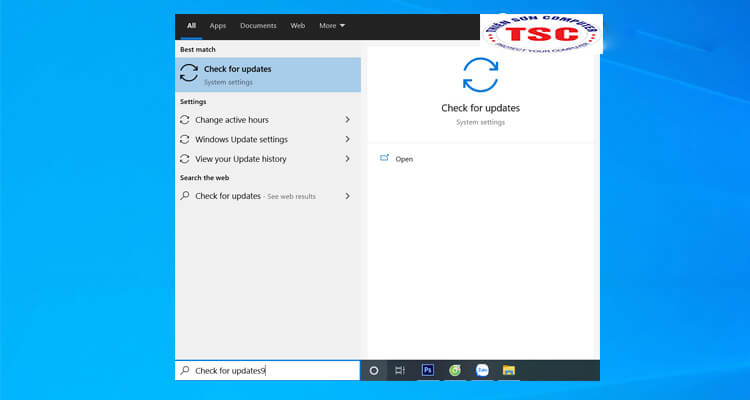Select the Check for updates best match

[x=268, y=75]
